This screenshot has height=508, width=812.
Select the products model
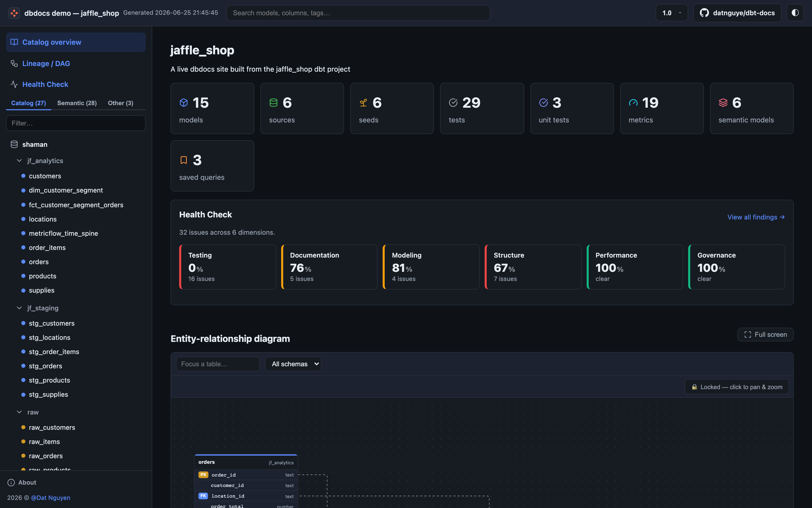click(42, 276)
